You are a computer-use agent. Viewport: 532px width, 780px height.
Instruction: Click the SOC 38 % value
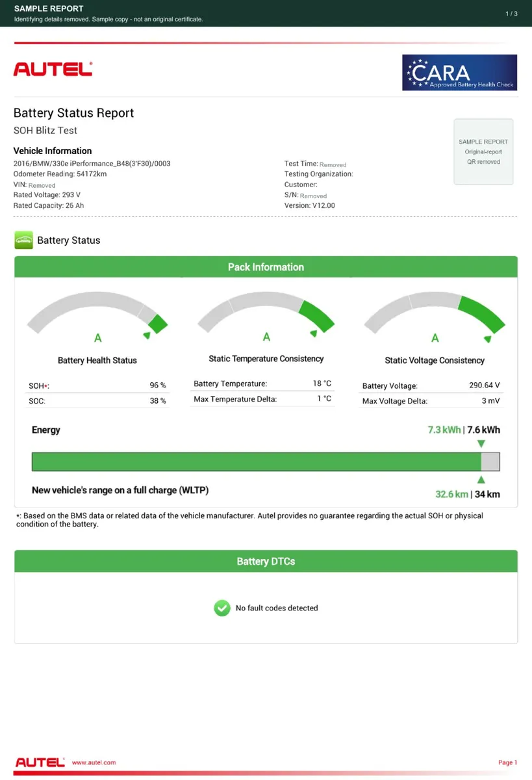pyautogui.click(x=158, y=401)
